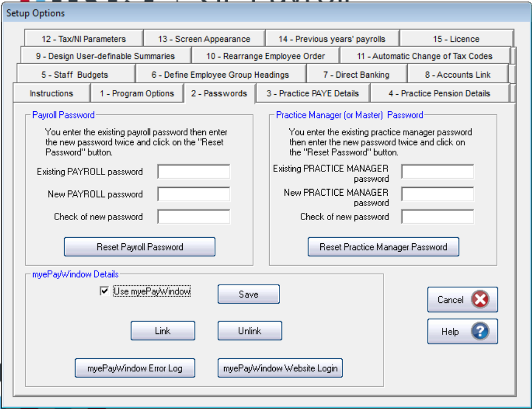
Task: Focus practice manager Check of new password field
Action: click(x=437, y=216)
